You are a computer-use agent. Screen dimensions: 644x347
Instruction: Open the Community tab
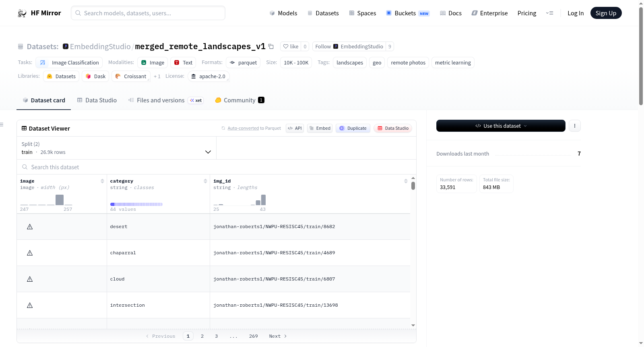(x=239, y=100)
